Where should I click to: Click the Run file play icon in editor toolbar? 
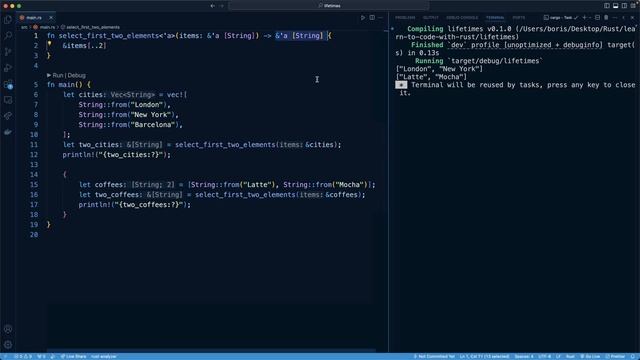(x=363, y=18)
